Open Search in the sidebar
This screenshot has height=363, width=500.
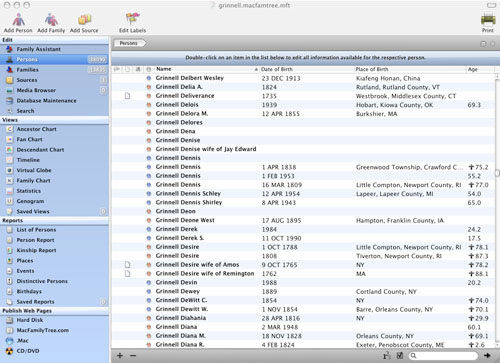[x=54, y=111]
